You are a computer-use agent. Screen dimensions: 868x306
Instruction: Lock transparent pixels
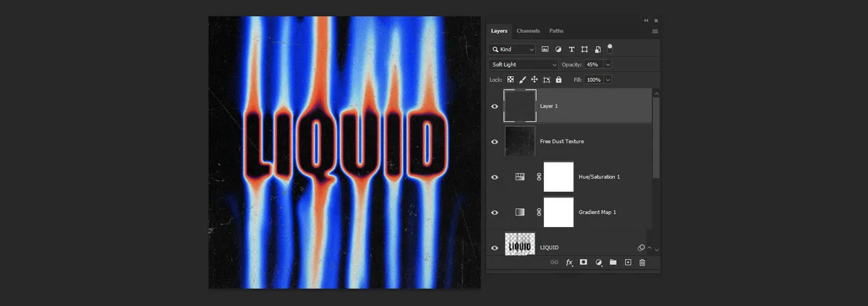511,80
